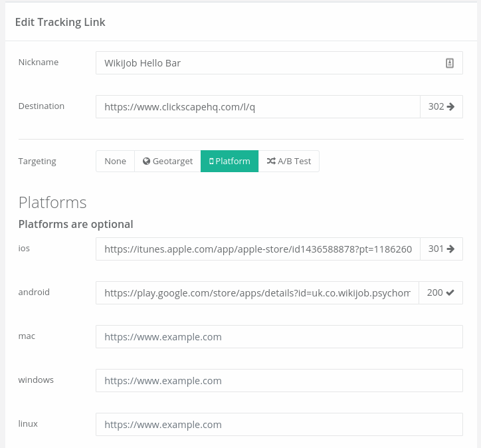Click the ios platform URL field
Viewport: 481px width, 448px height.
pyautogui.click(x=258, y=249)
